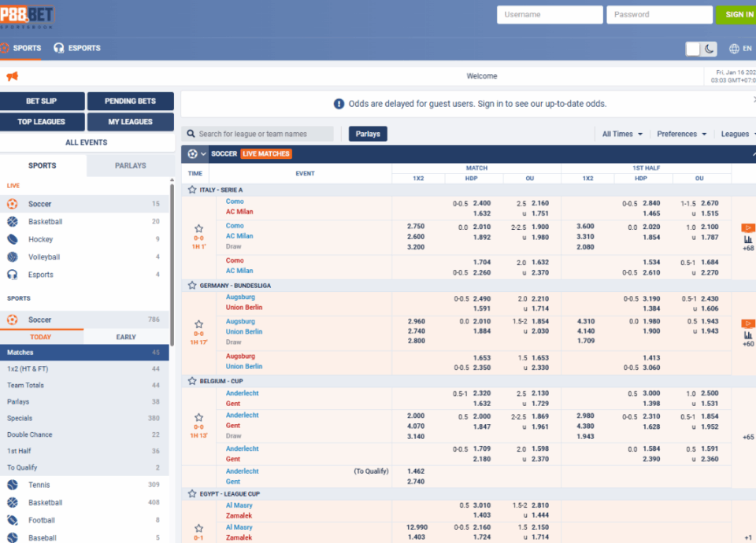Toggle dark mode switch

(701, 49)
